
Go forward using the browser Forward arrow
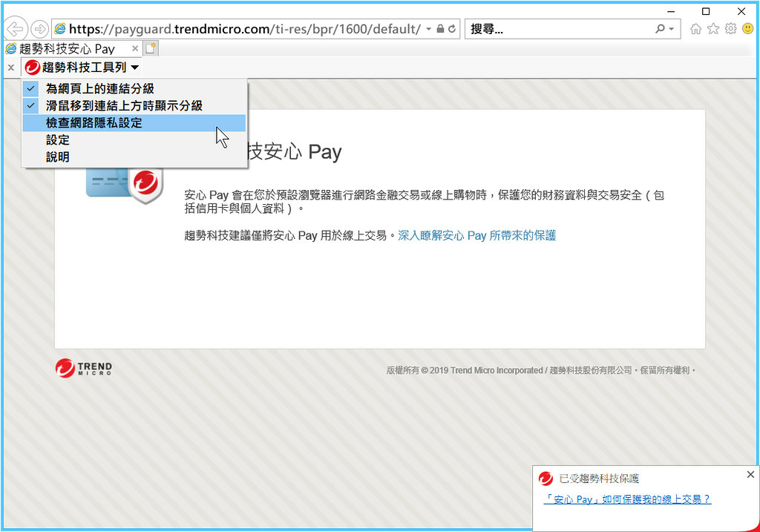click(x=39, y=30)
